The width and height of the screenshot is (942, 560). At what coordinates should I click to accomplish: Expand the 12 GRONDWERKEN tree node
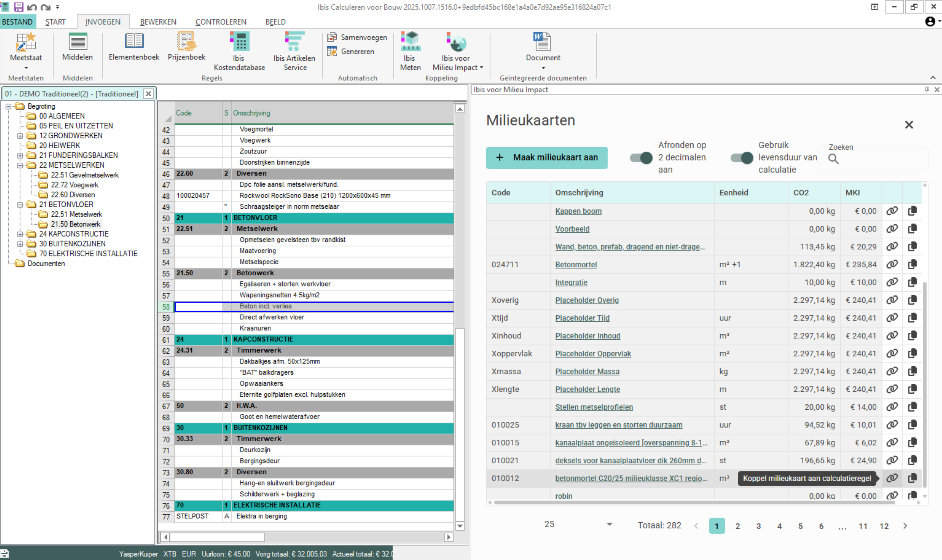(20, 135)
